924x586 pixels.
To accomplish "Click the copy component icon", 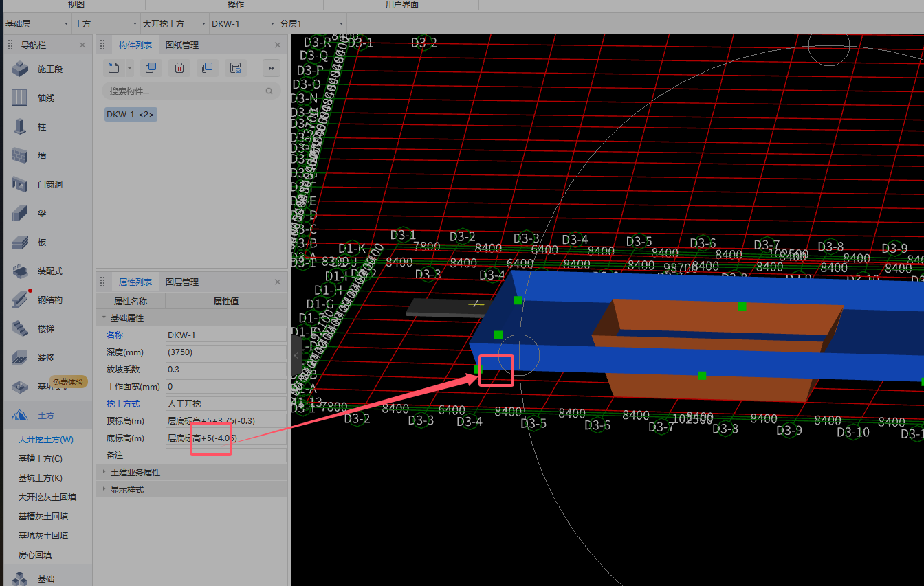I will (x=151, y=67).
